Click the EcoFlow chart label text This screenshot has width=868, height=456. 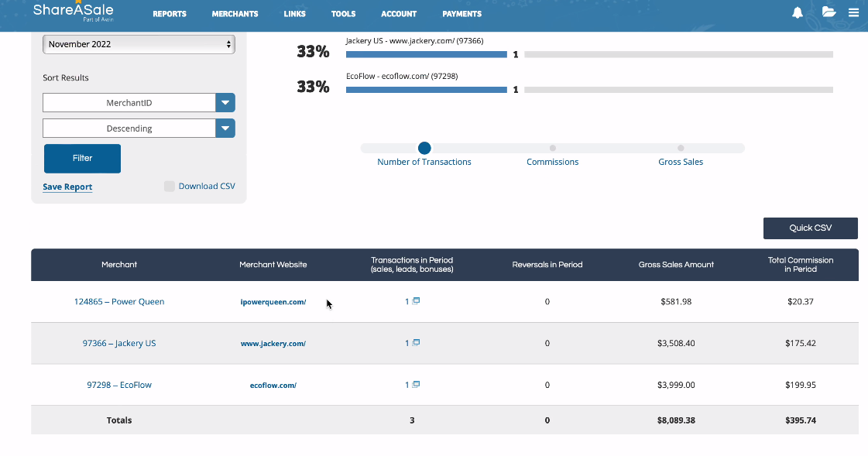tap(402, 77)
